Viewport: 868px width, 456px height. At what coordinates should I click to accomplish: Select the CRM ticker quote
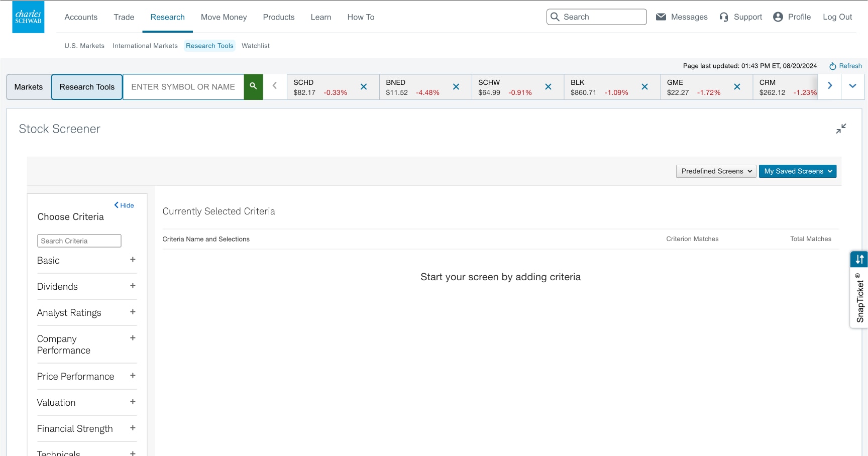(x=788, y=87)
